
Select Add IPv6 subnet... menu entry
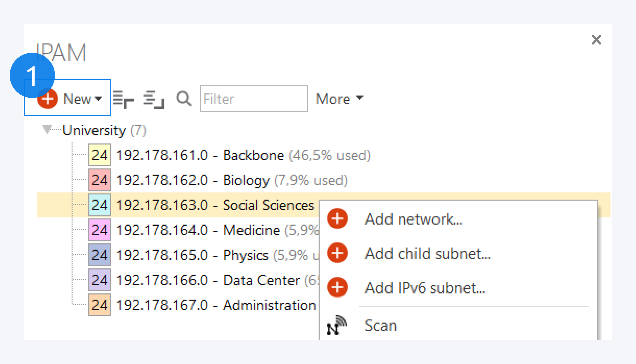(x=425, y=288)
